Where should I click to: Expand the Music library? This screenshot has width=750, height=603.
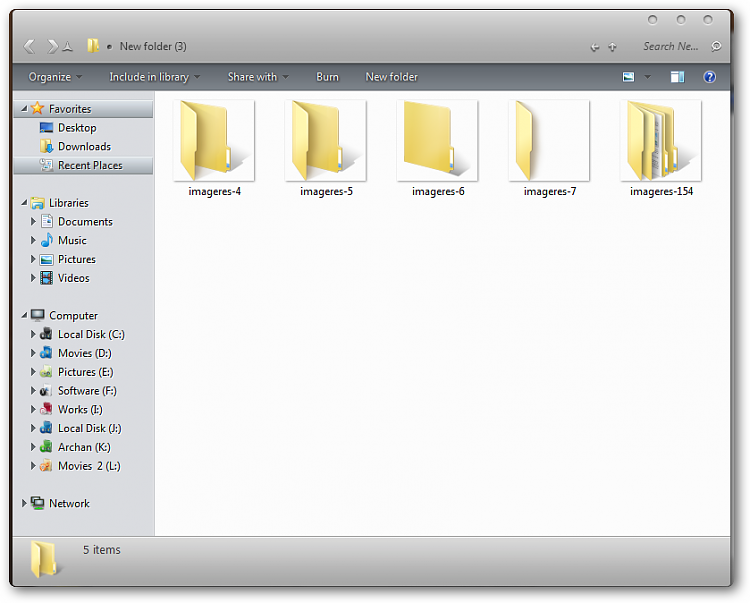(33, 240)
